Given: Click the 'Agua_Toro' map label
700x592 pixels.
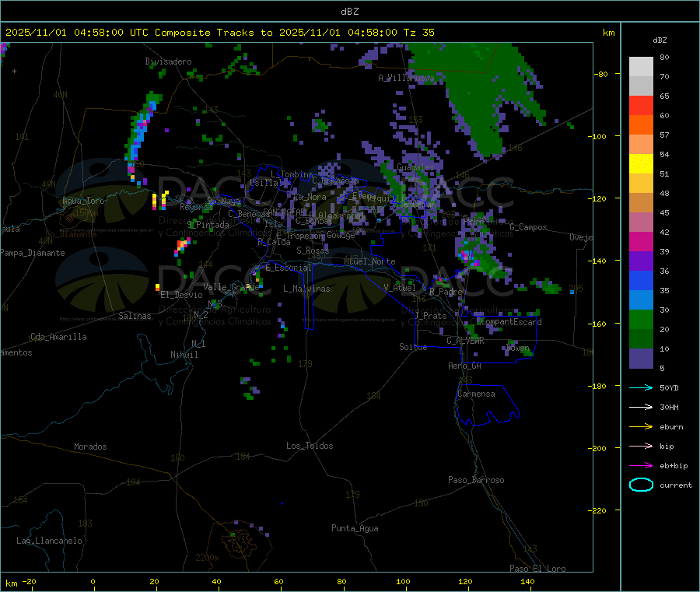Looking at the screenshot, I should (83, 201).
